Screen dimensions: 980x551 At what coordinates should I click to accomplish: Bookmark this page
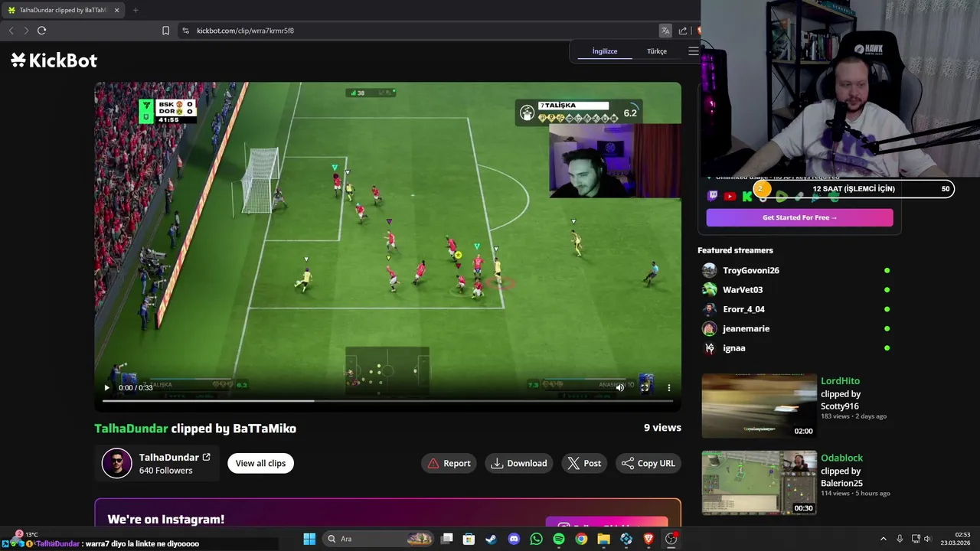(x=165, y=31)
